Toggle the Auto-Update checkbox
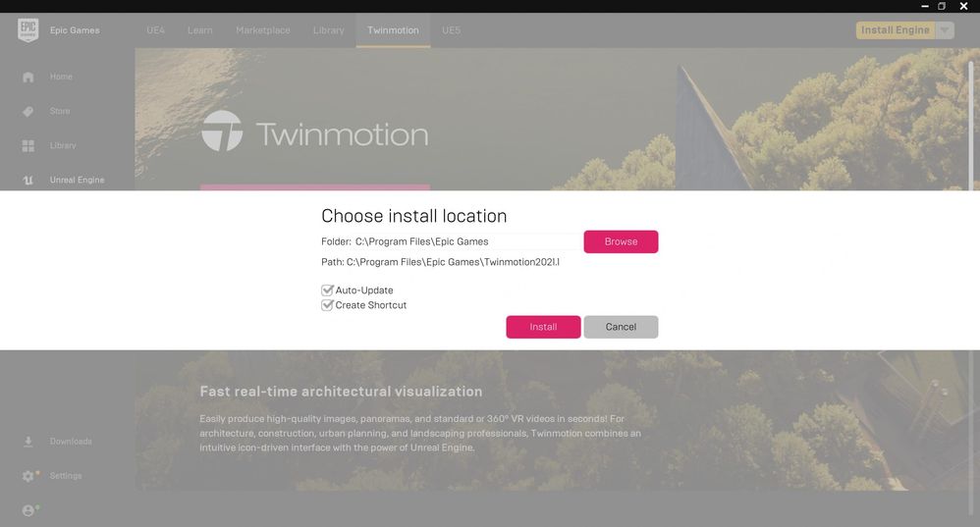Screen dimensions: 980x527 tap(327, 290)
